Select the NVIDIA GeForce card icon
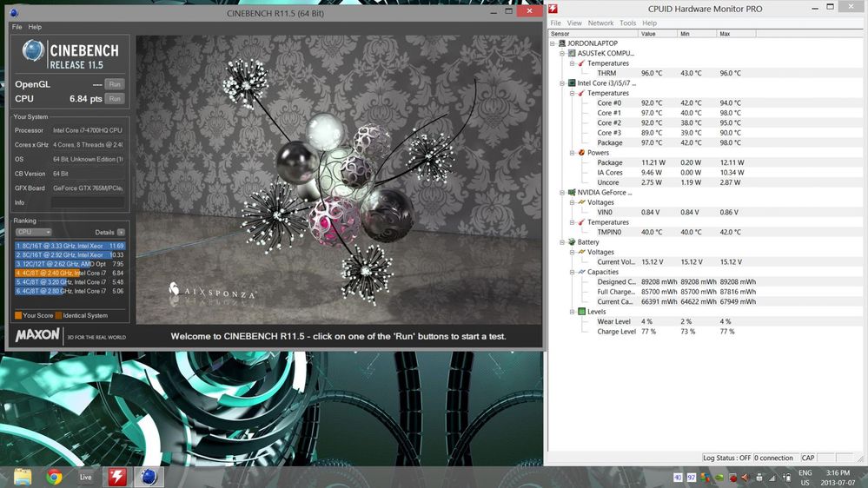 point(572,193)
